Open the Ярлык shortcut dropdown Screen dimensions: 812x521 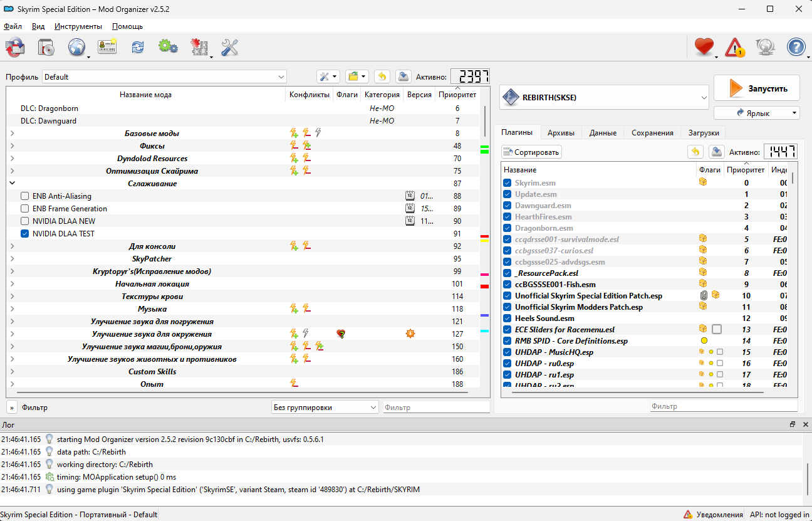pyautogui.click(x=757, y=113)
